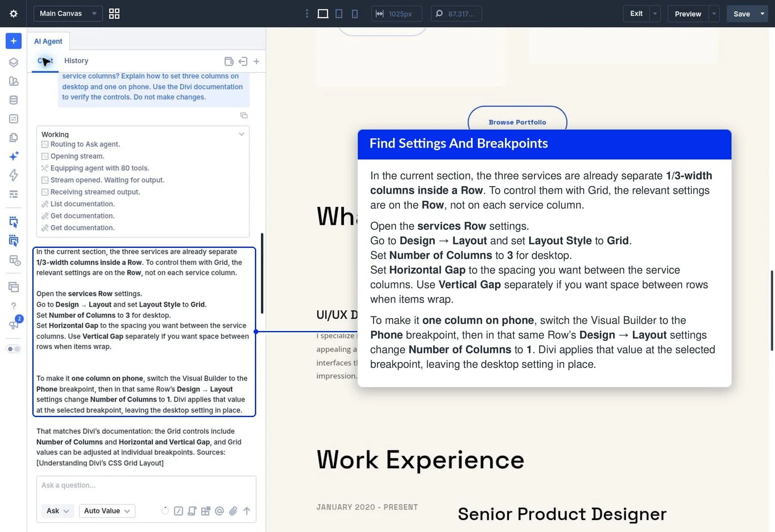Open builder settings gear in top bar
The height and width of the screenshot is (532, 775).
coord(13,14)
